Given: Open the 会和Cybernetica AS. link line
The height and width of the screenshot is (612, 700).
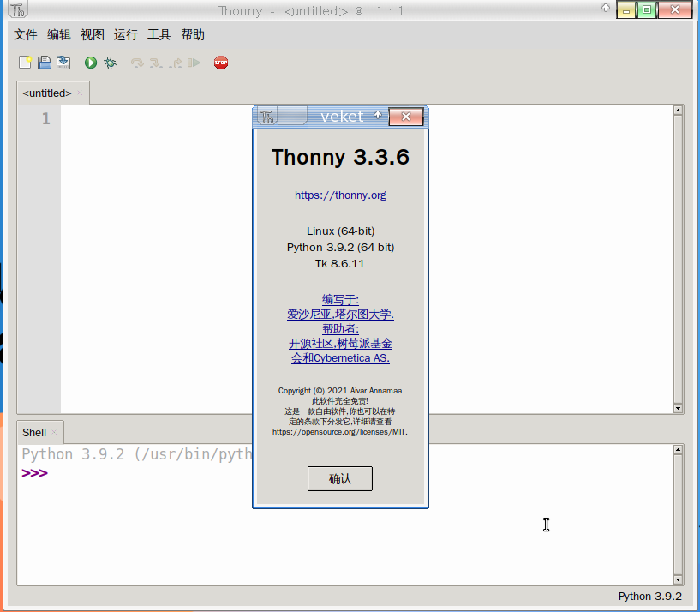Looking at the screenshot, I should pyautogui.click(x=340, y=358).
